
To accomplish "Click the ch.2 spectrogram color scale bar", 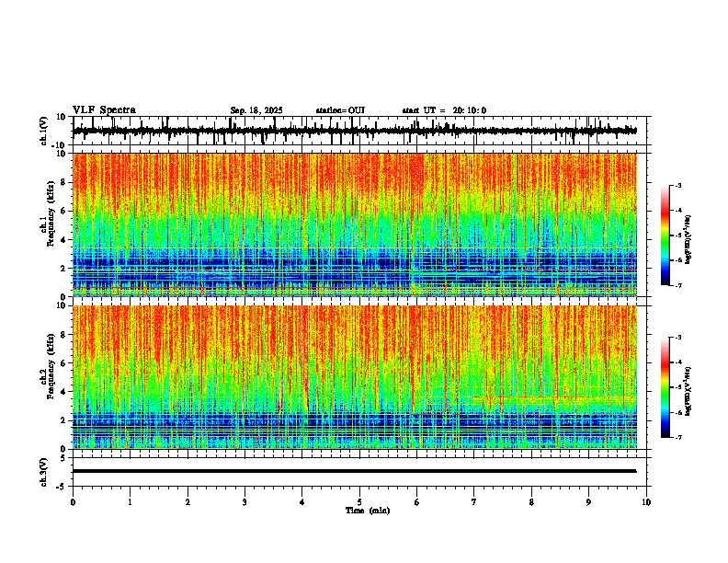I will 665,387.
